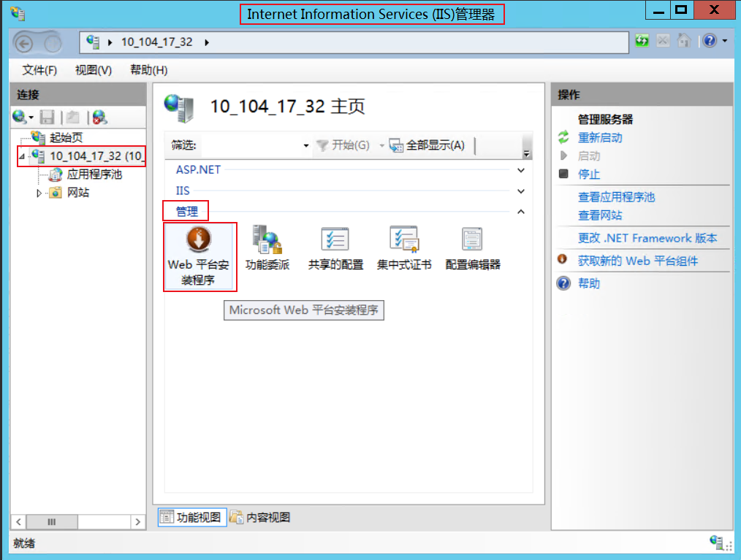Switch to the 功能视图 tab
The image size is (741, 560).
click(x=192, y=518)
